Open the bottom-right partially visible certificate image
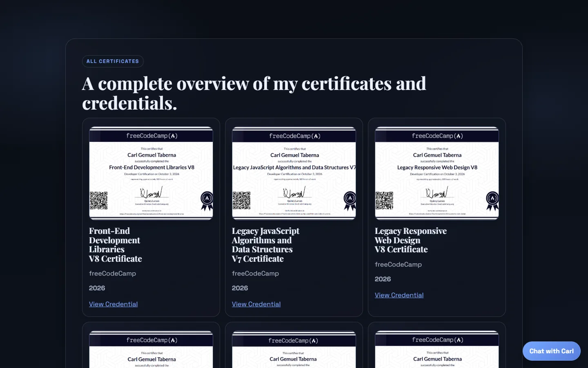 point(437,349)
